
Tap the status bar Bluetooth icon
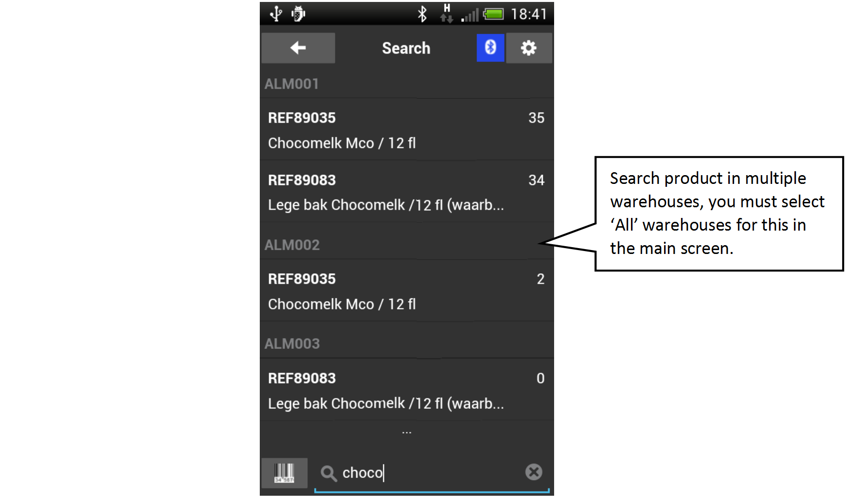tap(422, 14)
